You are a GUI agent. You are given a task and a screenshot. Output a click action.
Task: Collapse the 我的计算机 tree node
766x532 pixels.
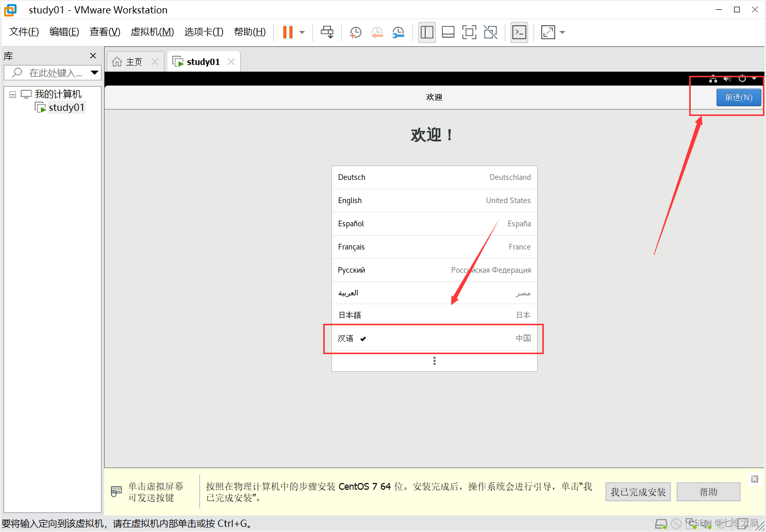click(x=13, y=94)
